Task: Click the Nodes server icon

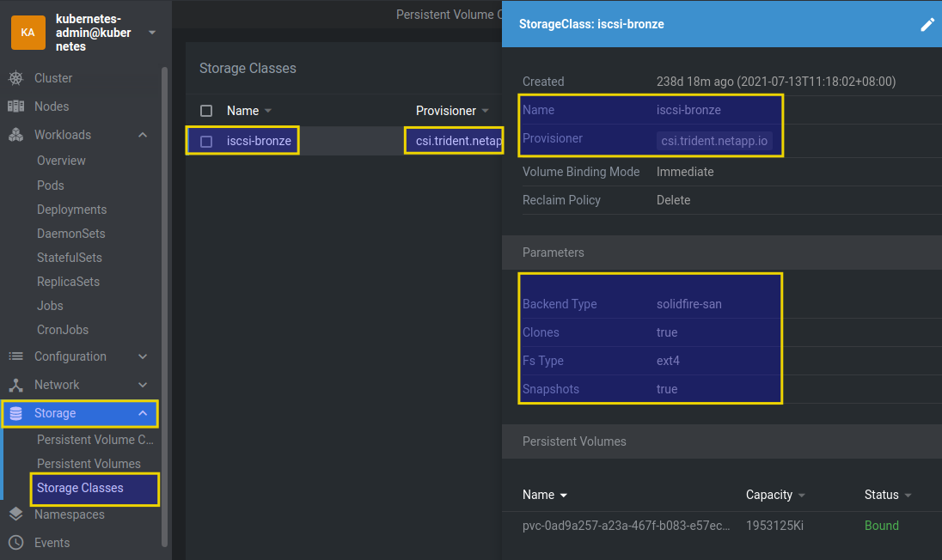Action: click(15, 107)
